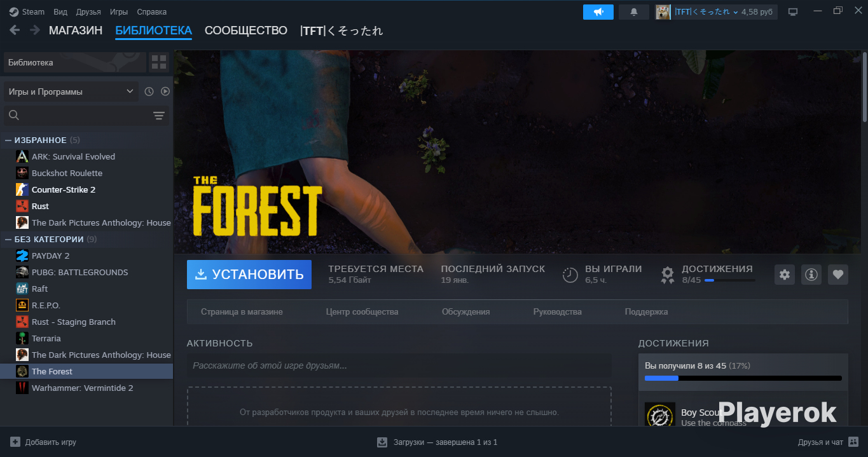Click the Counter-Strike 2 game icon
The image size is (868, 457).
click(22, 189)
